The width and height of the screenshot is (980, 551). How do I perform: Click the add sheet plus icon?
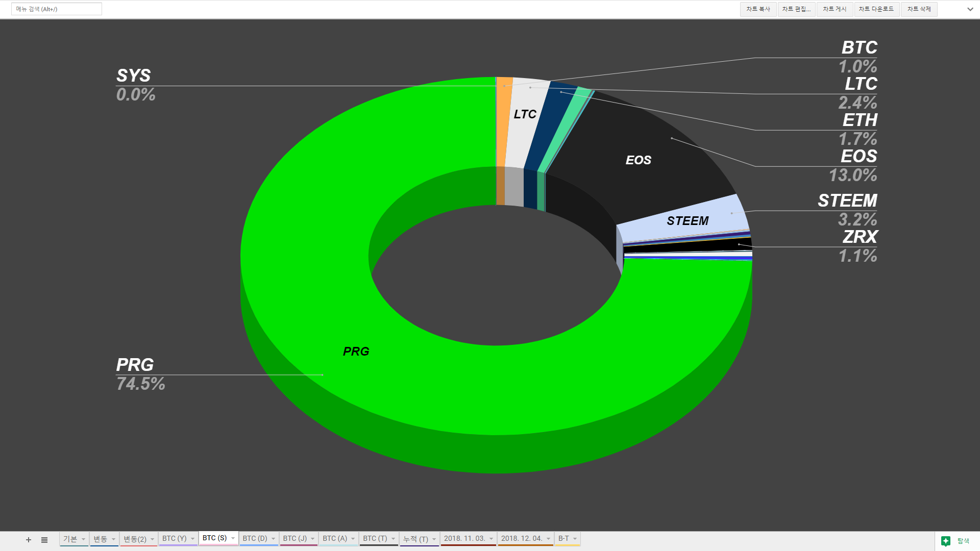(x=29, y=540)
